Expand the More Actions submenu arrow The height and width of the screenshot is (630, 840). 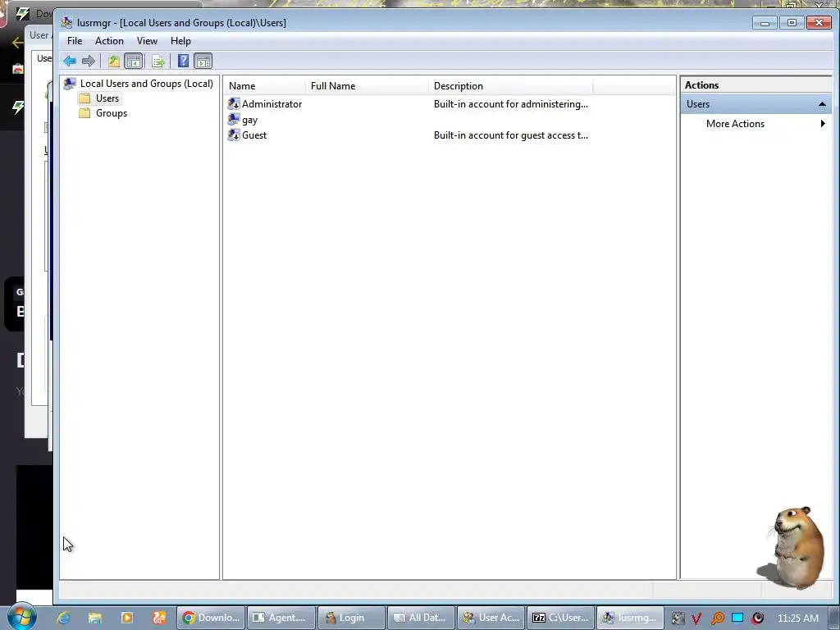tap(823, 124)
